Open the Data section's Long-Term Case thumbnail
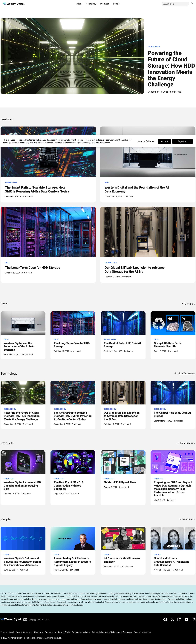This screenshot has width=196, height=644. click(73, 323)
